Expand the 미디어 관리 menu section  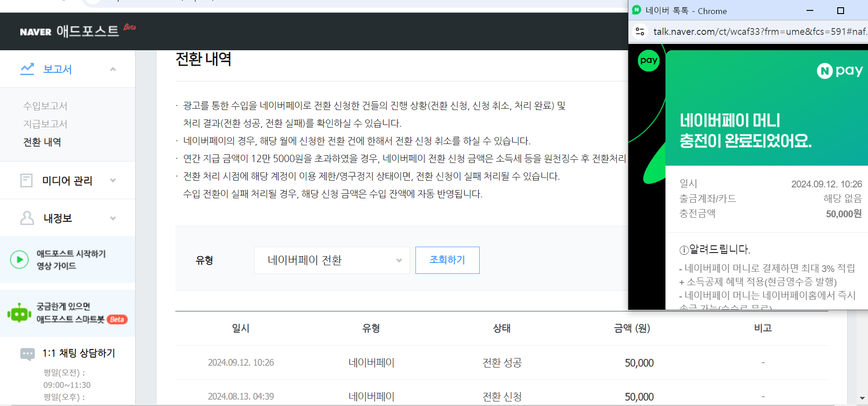(x=113, y=181)
